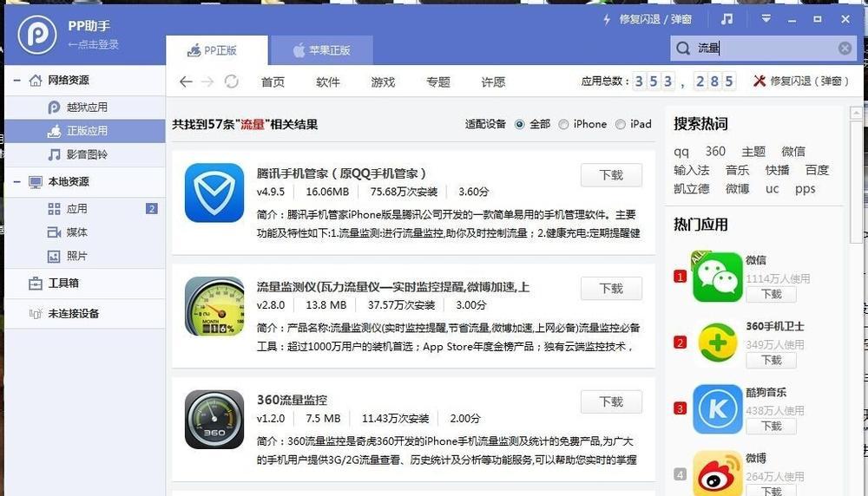Switch to the PP正版 tab

tap(217, 50)
